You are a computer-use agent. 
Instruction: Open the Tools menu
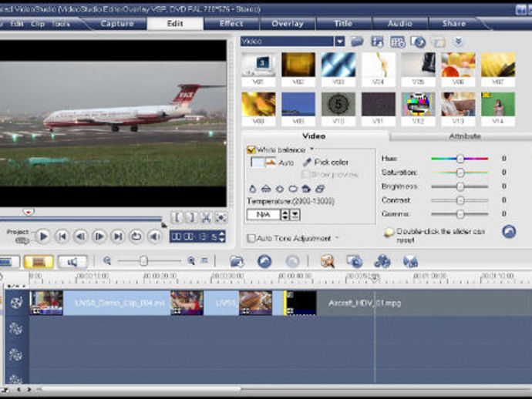pyautogui.click(x=60, y=24)
